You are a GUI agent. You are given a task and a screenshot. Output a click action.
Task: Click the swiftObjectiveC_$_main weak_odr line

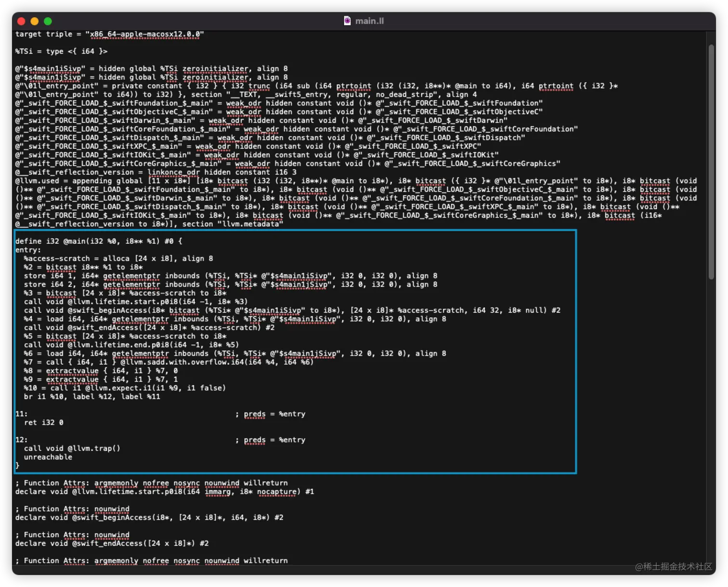point(279,112)
